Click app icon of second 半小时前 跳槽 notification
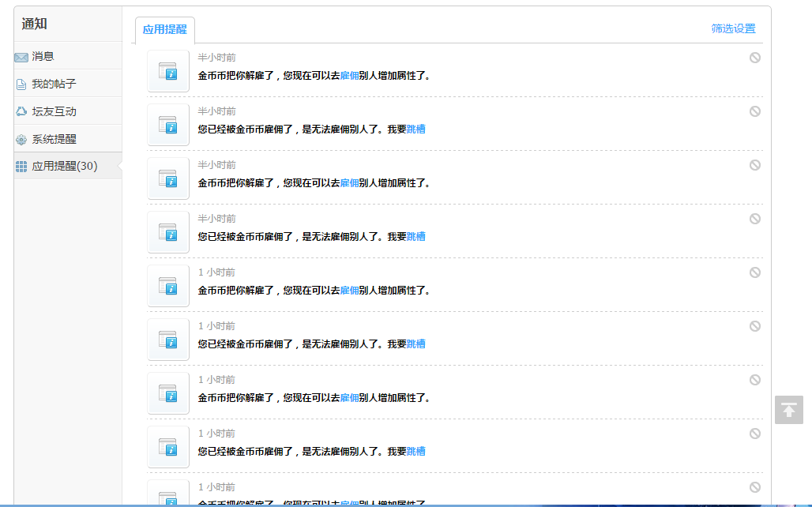Viewport: 812px width, 507px height. (168, 232)
